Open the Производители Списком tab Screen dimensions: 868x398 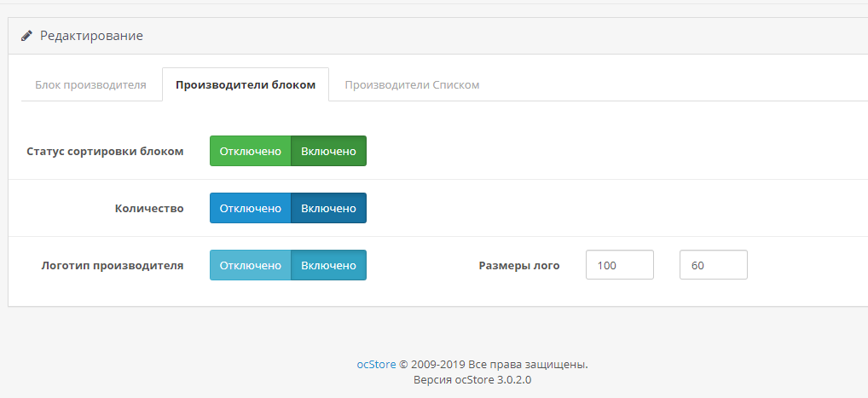tap(412, 84)
